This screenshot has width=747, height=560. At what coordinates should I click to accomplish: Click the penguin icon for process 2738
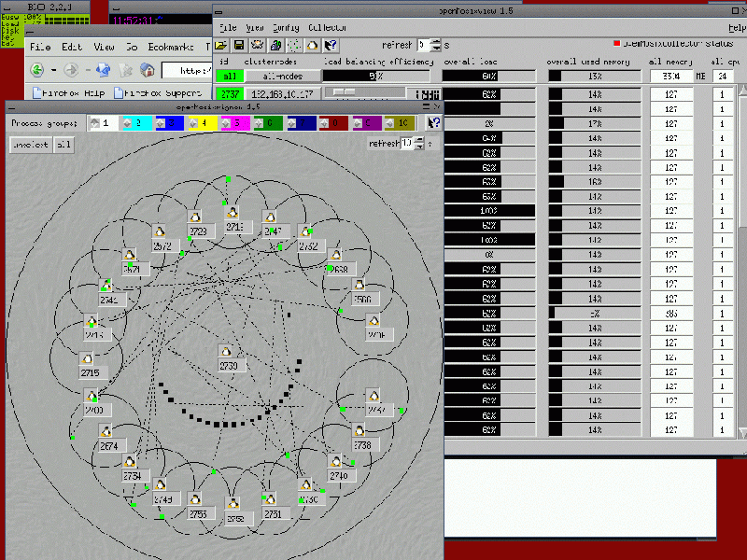pyautogui.click(x=359, y=430)
